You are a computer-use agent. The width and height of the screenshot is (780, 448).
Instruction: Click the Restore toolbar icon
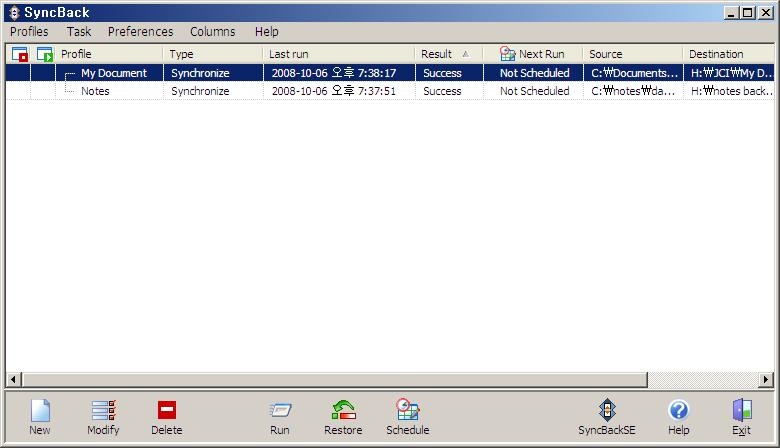343,410
